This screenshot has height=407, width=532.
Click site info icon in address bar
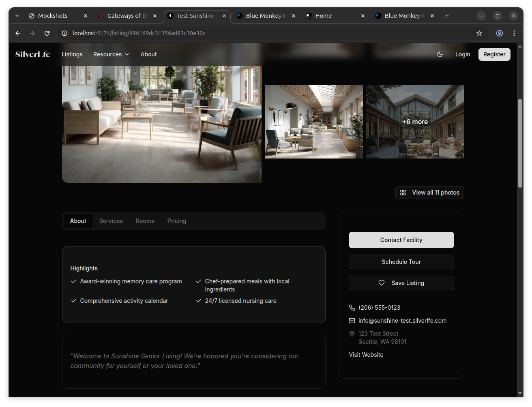click(64, 33)
